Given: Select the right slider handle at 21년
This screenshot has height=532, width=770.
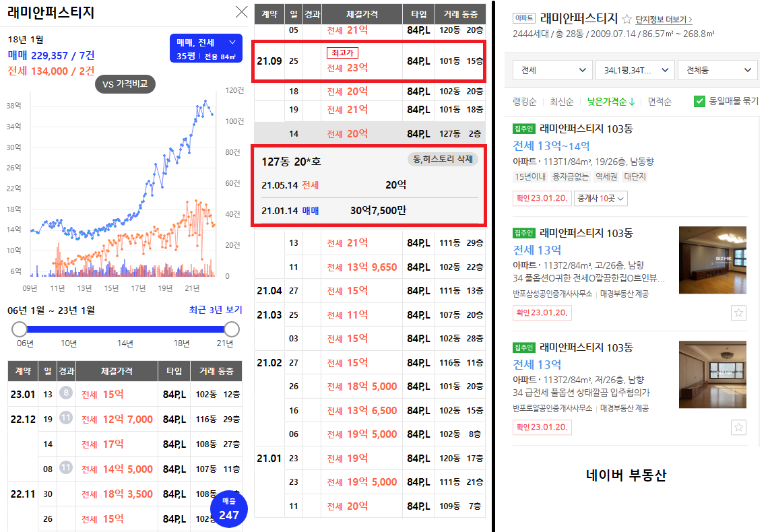Looking at the screenshot, I should [231, 329].
